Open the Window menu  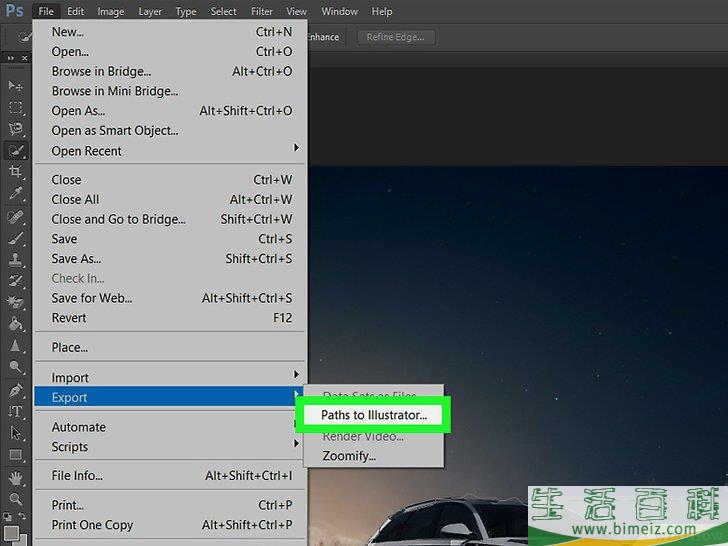click(x=339, y=11)
